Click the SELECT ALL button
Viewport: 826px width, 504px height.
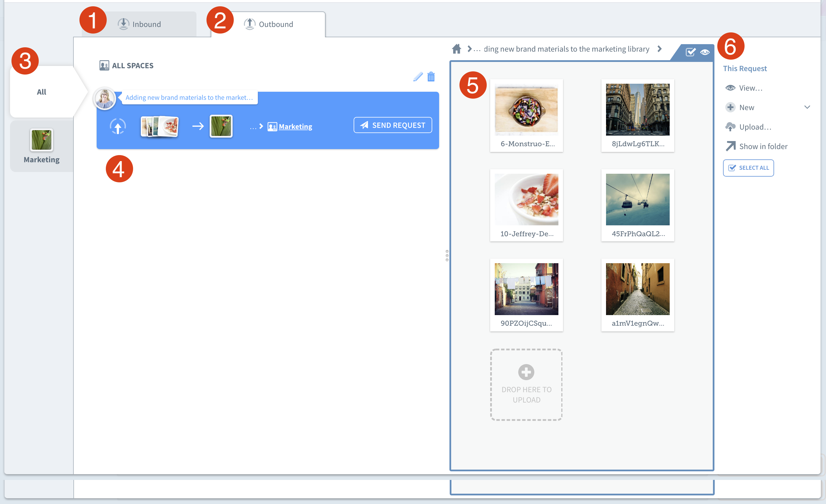click(x=748, y=168)
